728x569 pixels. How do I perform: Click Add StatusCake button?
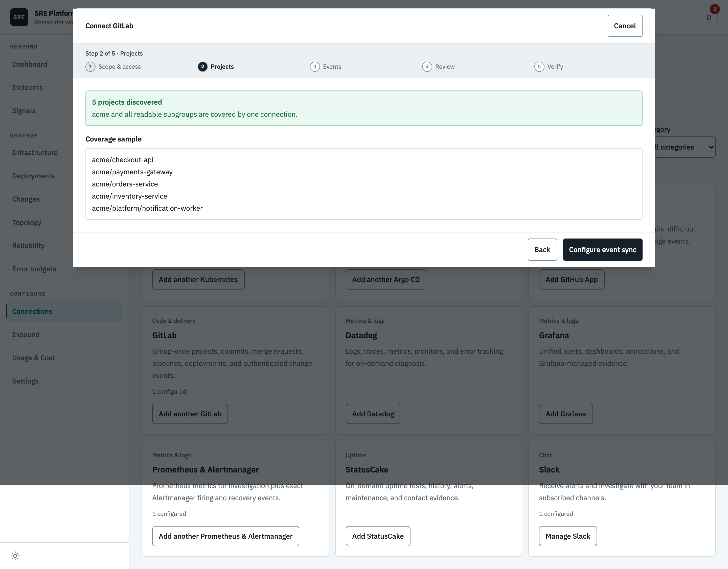point(378,536)
